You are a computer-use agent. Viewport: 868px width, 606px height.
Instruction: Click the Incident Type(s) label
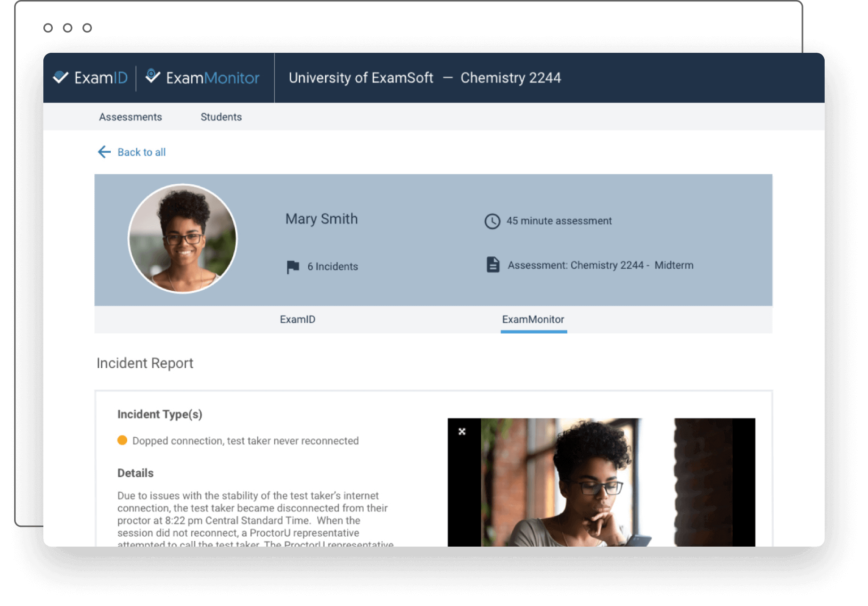click(x=160, y=414)
